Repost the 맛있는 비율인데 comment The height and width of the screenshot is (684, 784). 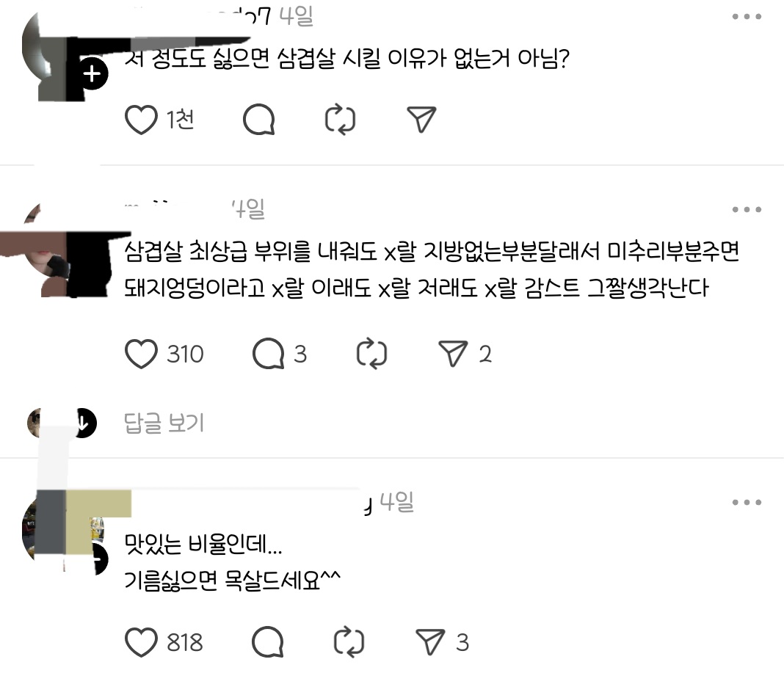(349, 642)
